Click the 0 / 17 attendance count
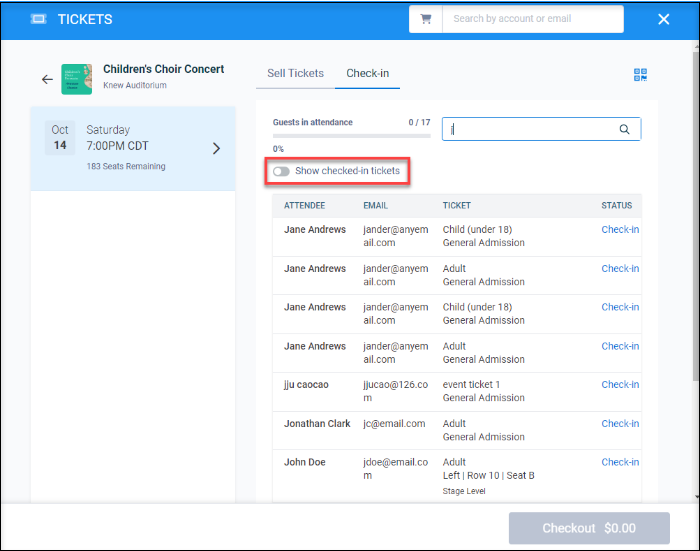Image resolution: width=700 pixels, height=551 pixels. (x=419, y=122)
